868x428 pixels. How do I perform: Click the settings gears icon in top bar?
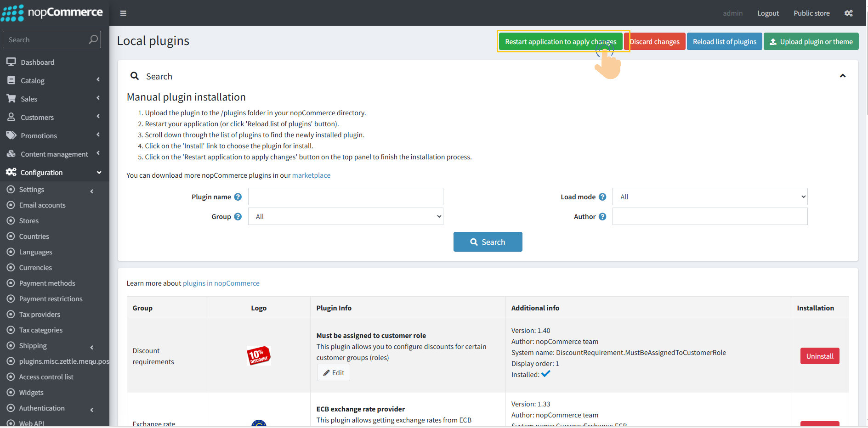click(848, 13)
